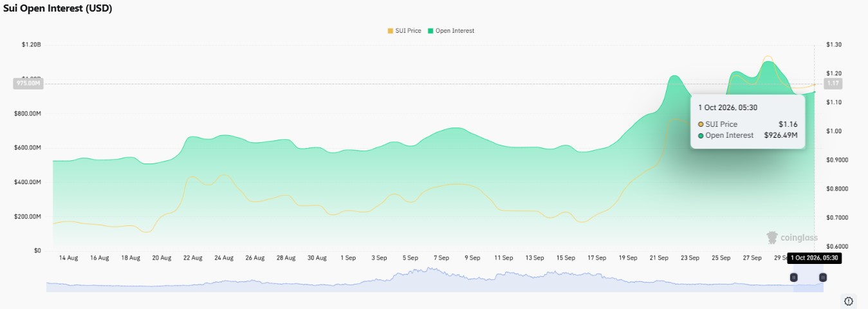Click the green Open Interest legend swatch

(430, 31)
